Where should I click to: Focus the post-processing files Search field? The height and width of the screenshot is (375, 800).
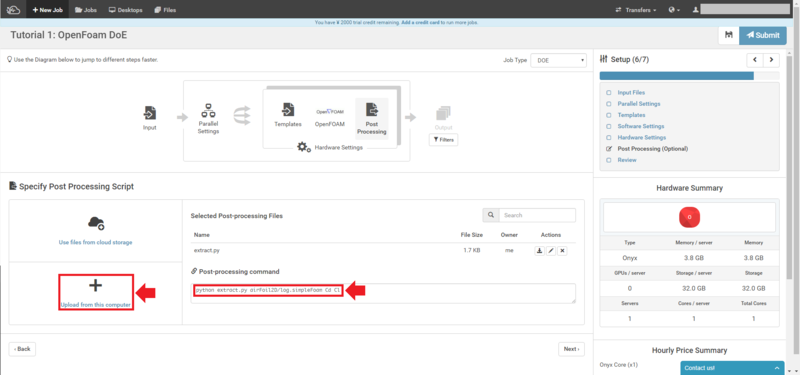click(537, 215)
